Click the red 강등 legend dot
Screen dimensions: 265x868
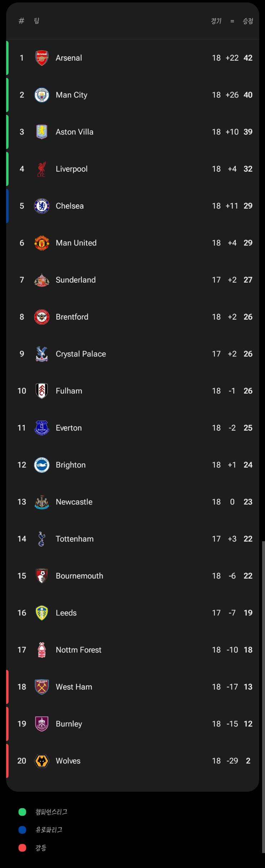[x=22, y=848]
